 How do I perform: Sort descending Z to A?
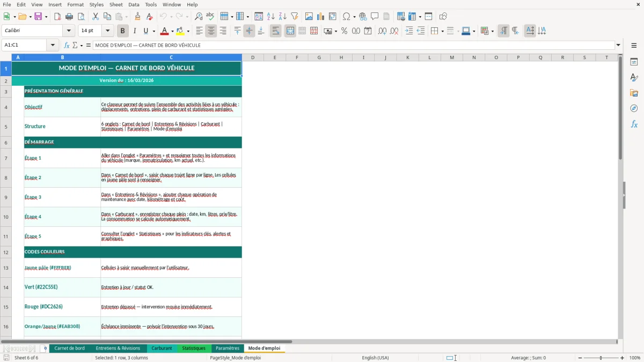[282, 17]
